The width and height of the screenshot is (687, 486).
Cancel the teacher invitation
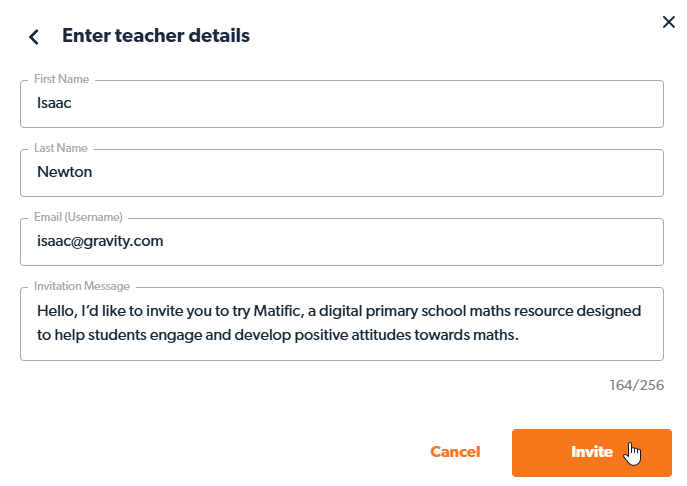455,452
